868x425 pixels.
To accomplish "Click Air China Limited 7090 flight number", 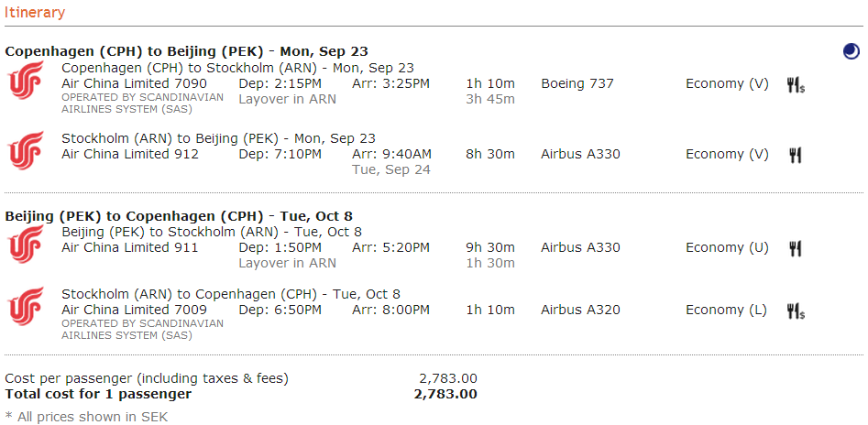I will [x=134, y=83].
